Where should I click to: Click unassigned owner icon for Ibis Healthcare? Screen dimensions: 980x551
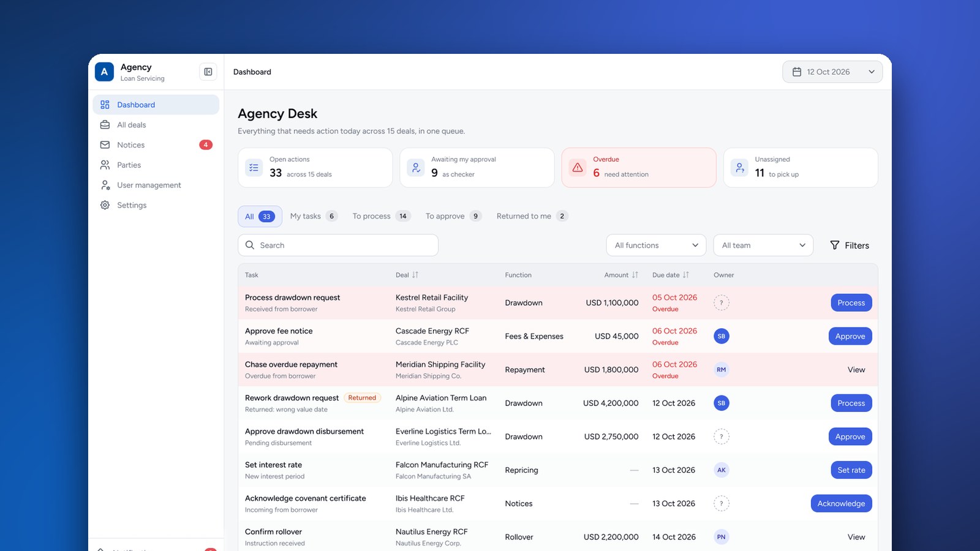tap(722, 503)
